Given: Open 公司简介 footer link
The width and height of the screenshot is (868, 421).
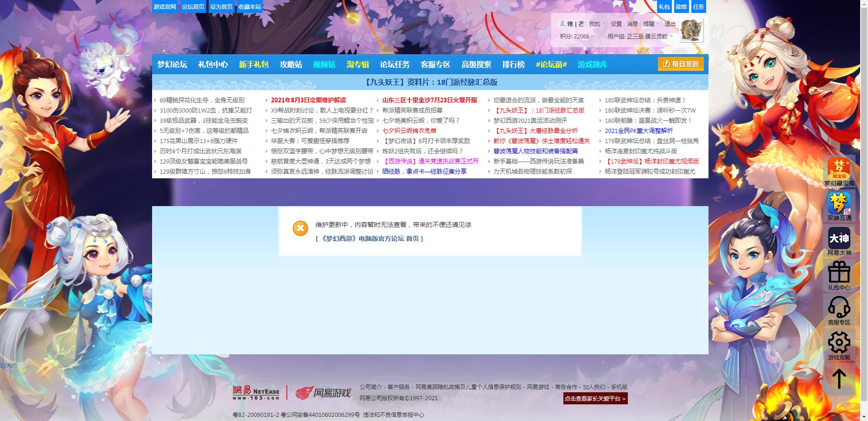Looking at the screenshot, I should click(x=370, y=387).
